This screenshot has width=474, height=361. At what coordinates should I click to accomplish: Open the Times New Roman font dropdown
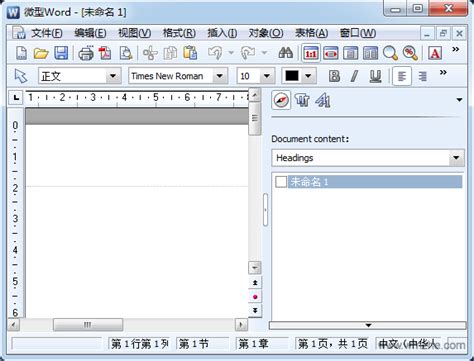[220, 76]
